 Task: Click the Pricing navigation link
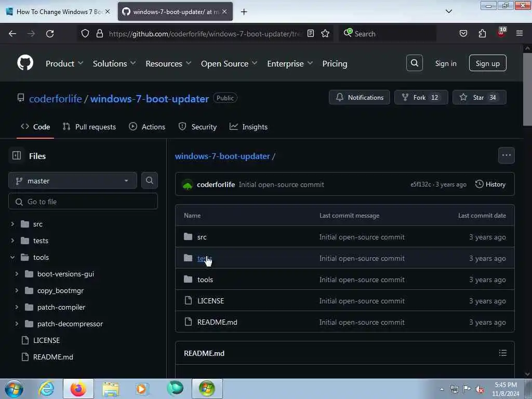coord(335,63)
